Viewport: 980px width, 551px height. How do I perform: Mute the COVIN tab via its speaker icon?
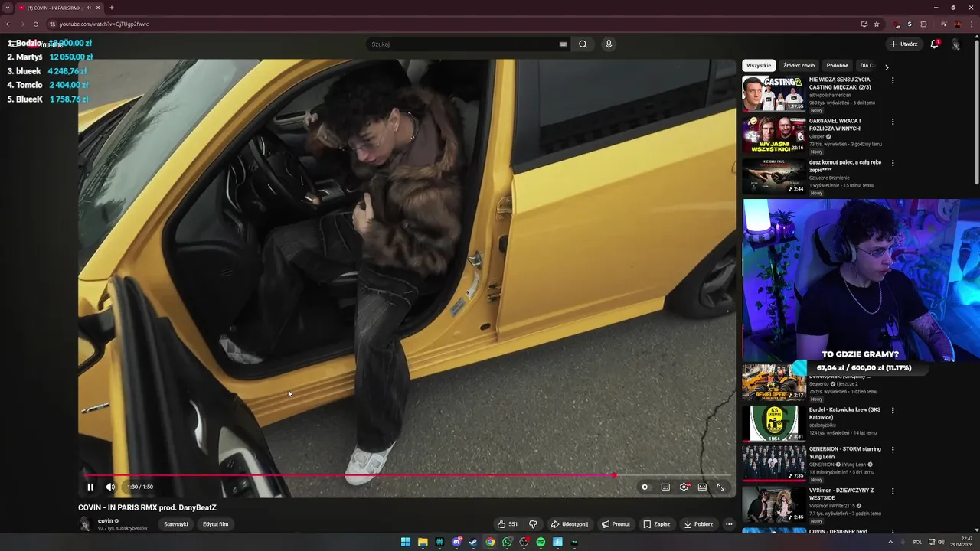(89, 8)
